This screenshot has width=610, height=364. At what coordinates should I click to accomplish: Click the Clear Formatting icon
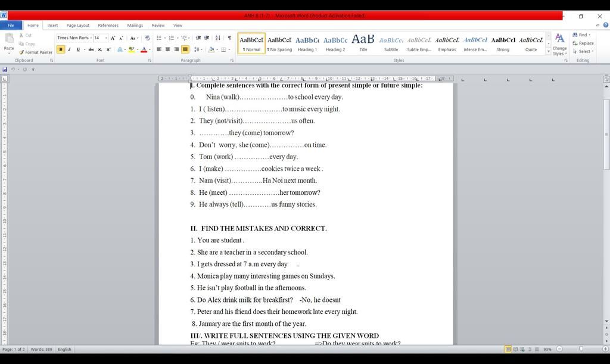(147, 38)
